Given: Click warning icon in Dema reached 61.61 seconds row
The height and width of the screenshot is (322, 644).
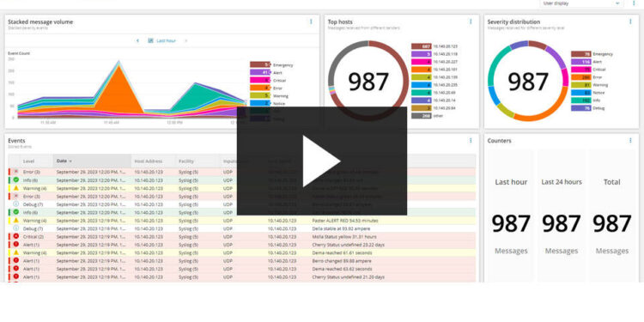Looking at the screenshot, I should (x=16, y=252).
